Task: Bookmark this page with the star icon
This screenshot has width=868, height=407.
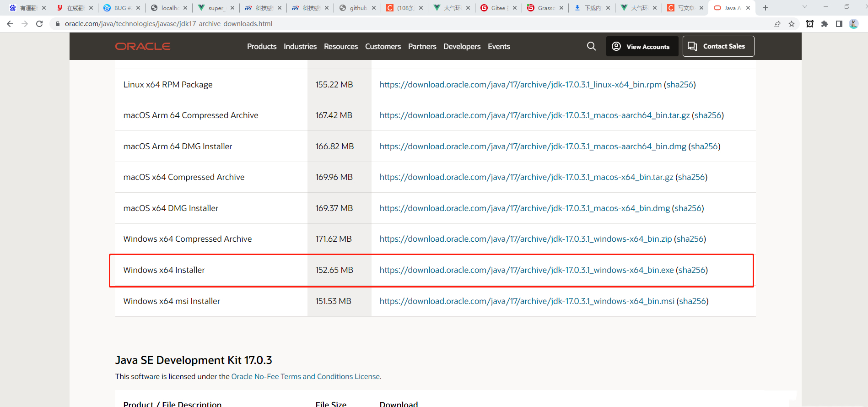Action: (792, 24)
